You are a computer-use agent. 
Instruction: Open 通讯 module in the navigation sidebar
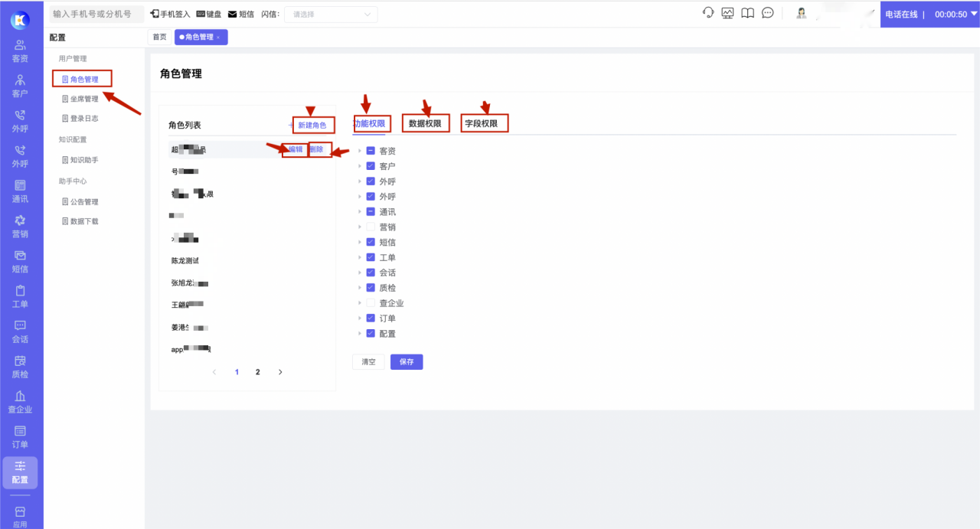pos(21,191)
